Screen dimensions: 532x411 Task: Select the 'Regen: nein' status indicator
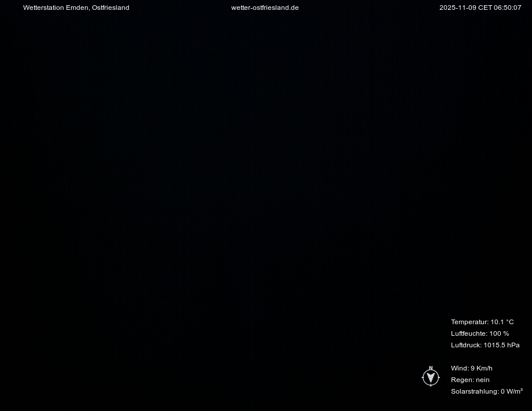click(x=470, y=380)
